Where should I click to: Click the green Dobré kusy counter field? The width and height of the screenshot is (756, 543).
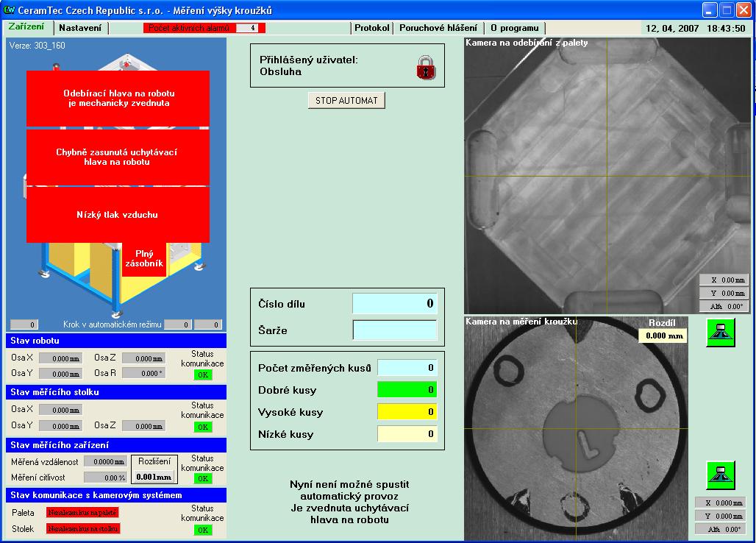[407, 390]
